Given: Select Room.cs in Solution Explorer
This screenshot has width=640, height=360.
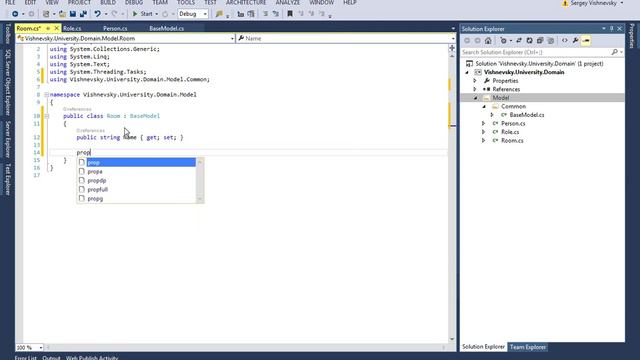Looking at the screenshot, I should coord(512,141).
